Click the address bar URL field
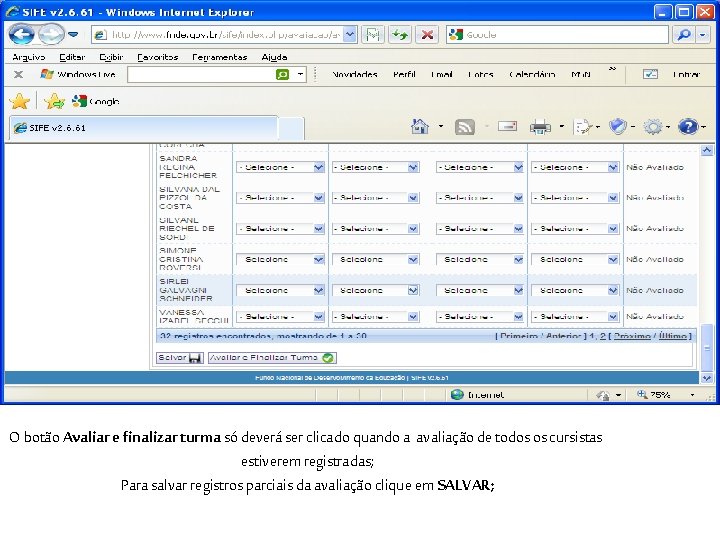Image resolution: width=720 pixels, height=540 pixels. [217, 34]
